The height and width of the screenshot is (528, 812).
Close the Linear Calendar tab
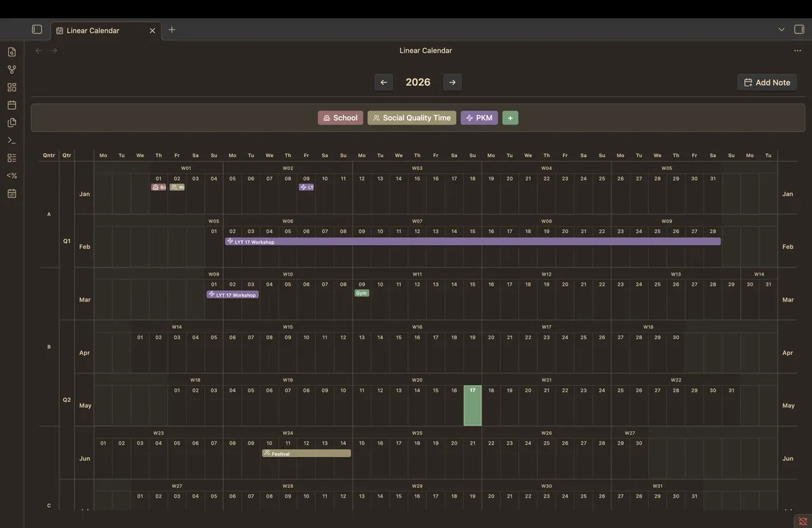pos(152,30)
